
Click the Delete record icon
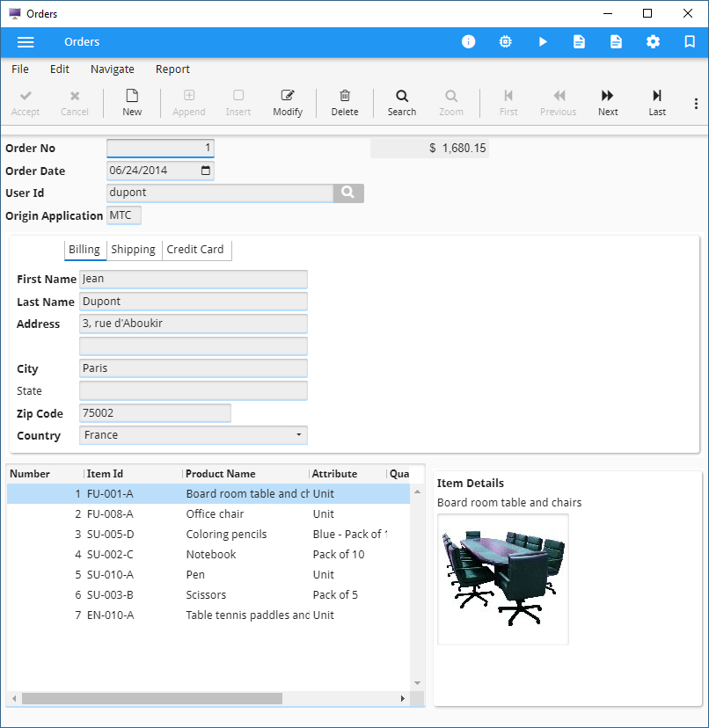click(x=344, y=101)
